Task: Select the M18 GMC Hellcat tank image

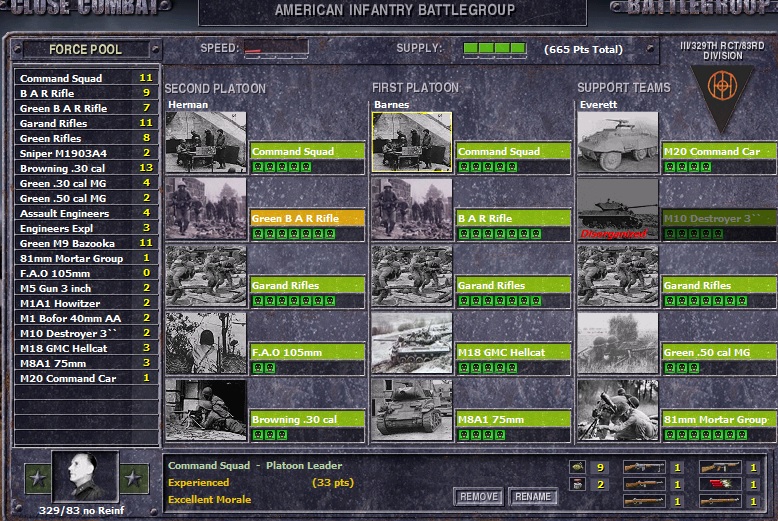Action: pyautogui.click(x=412, y=343)
